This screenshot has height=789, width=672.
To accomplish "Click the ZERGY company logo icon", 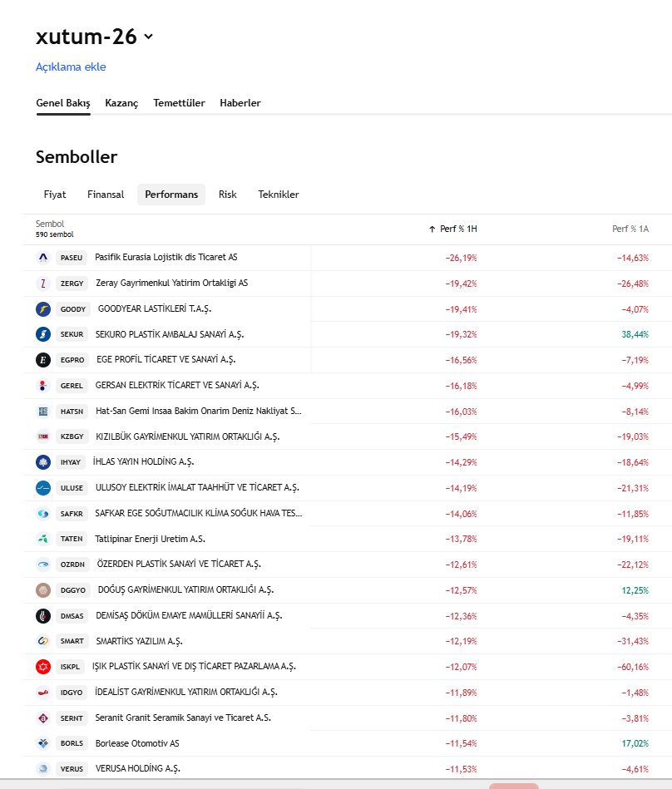I will click(x=43, y=284).
